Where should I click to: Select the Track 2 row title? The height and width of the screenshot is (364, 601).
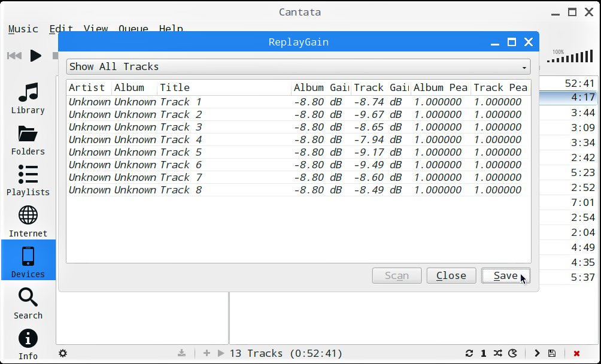[x=181, y=114]
